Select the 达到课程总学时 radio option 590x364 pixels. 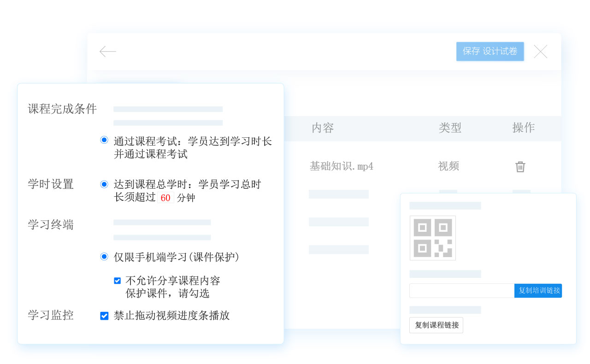[x=104, y=184]
